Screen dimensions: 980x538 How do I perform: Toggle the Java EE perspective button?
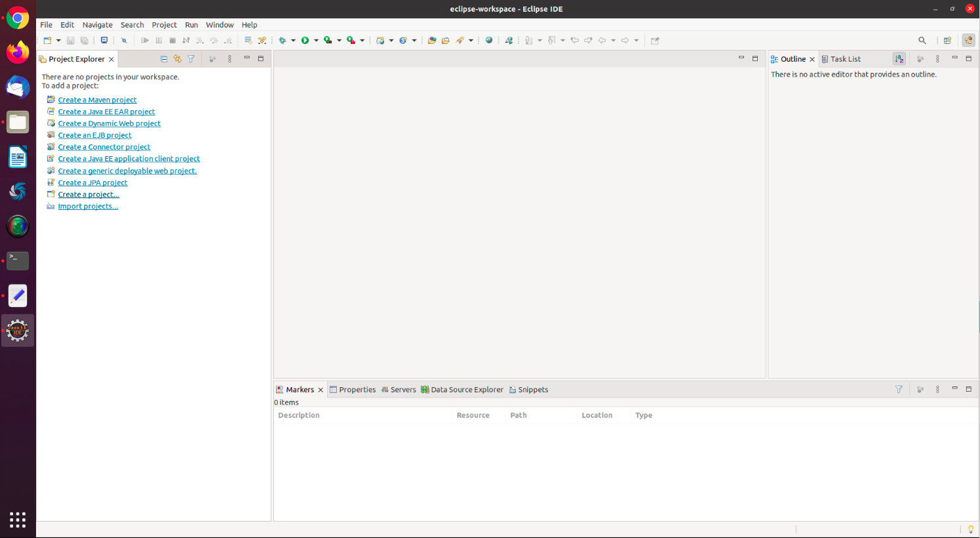tap(968, 41)
